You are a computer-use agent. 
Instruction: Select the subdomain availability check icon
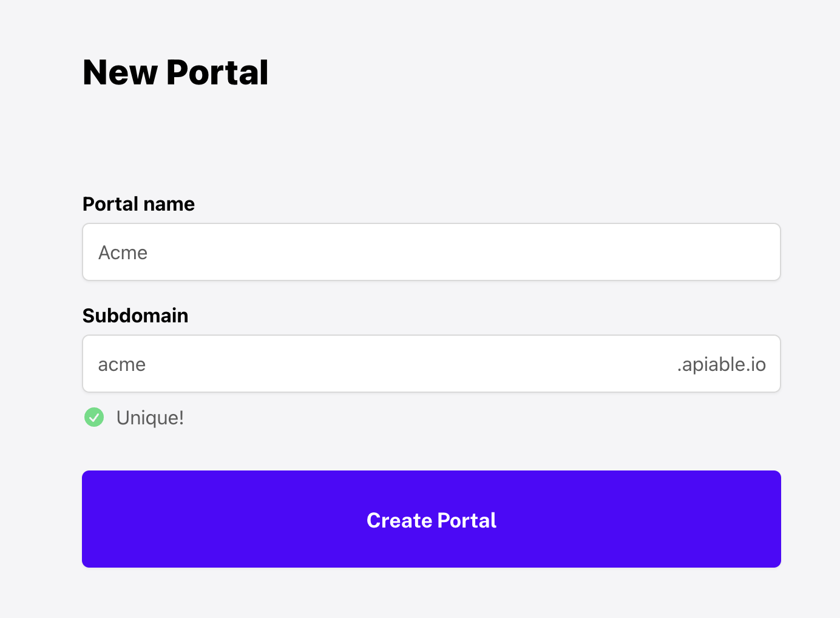(x=94, y=417)
